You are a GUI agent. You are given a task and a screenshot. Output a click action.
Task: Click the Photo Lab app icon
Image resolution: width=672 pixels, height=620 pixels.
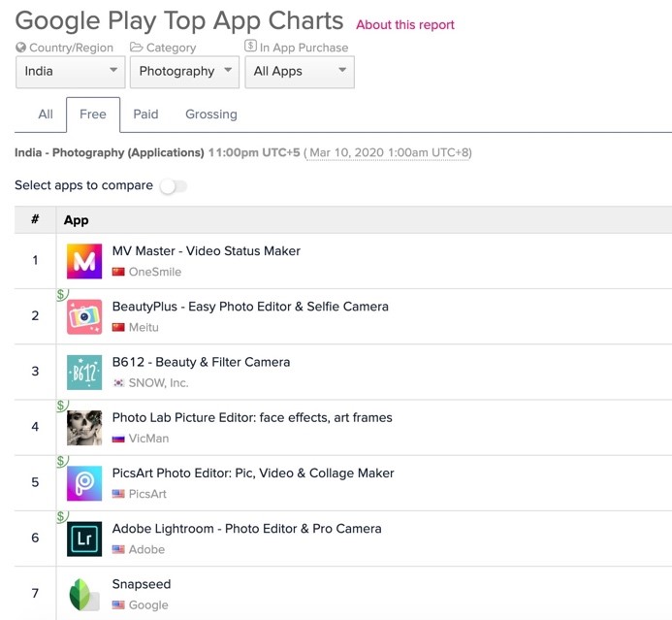84,428
